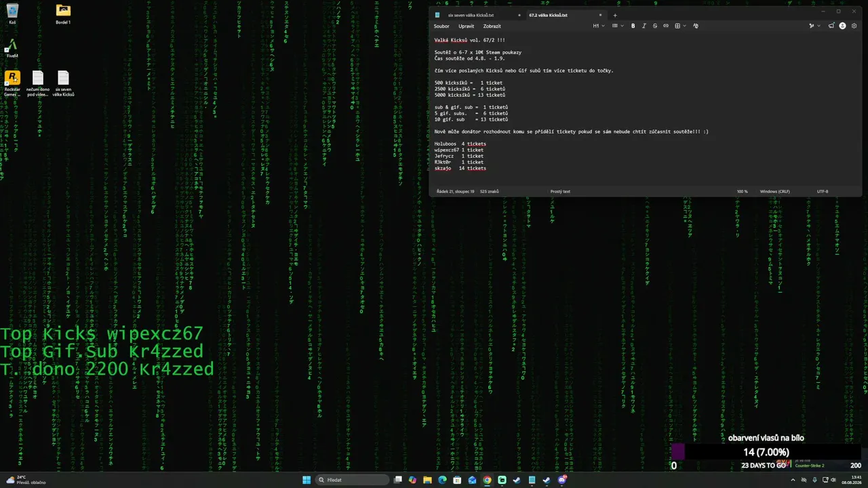Image resolution: width=868 pixels, height=488 pixels.
Task: Click the line Holuboos 4 tickets
Action: coord(460,144)
